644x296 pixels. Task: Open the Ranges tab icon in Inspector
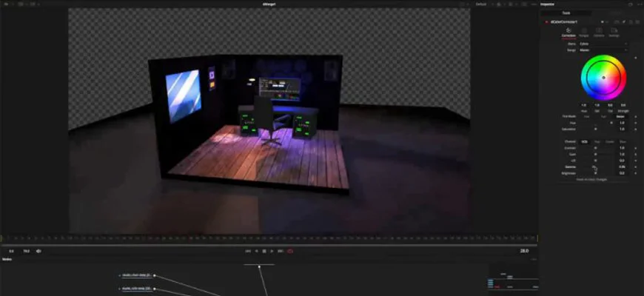click(x=583, y=30)
